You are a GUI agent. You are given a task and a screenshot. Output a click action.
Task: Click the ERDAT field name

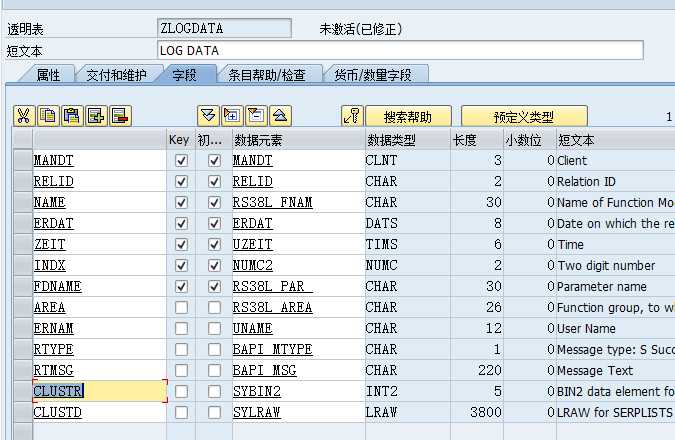pos(53,223)
